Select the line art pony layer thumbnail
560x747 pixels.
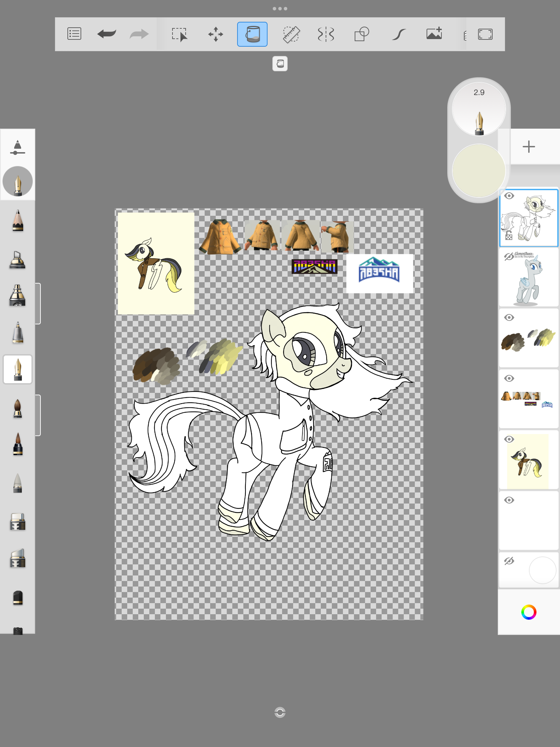(529, 218)
